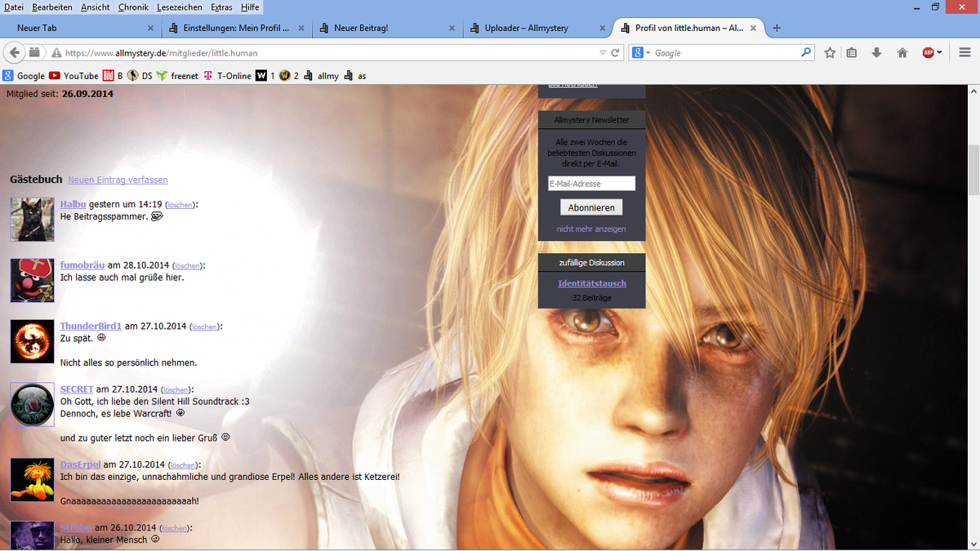Screen dimensions: 980x551
Task: Switch to the Uploader – Allmystery tab
Action: (538, 28)
